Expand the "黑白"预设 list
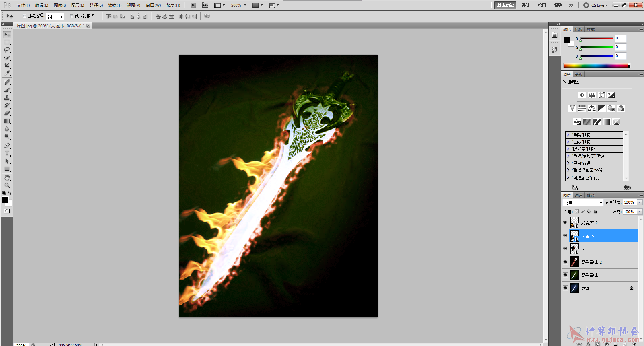The image size is (644, 346). [x=568, y=163]
